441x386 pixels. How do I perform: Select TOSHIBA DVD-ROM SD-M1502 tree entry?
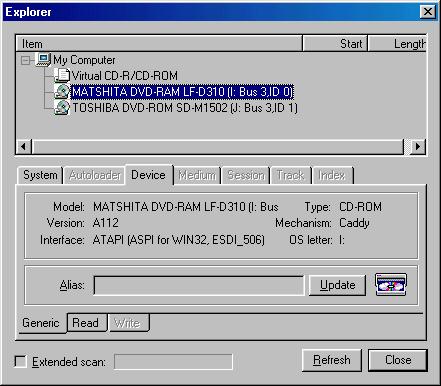184,108
